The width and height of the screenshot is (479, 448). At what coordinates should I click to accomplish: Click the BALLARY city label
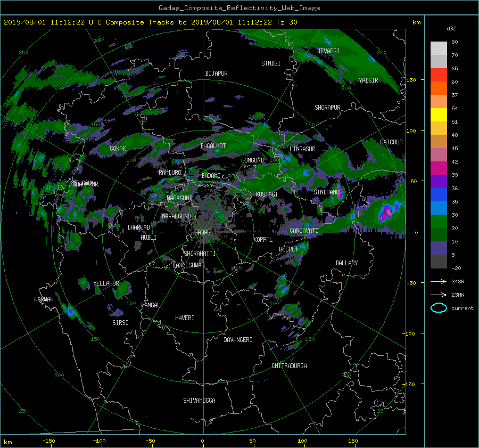346,263
